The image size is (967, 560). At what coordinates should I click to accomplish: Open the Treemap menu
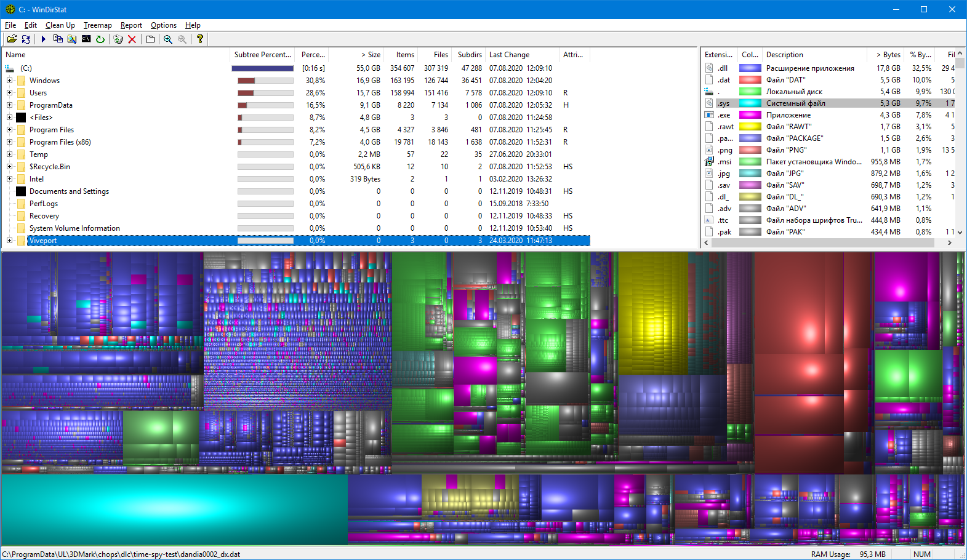click(98, 25)
